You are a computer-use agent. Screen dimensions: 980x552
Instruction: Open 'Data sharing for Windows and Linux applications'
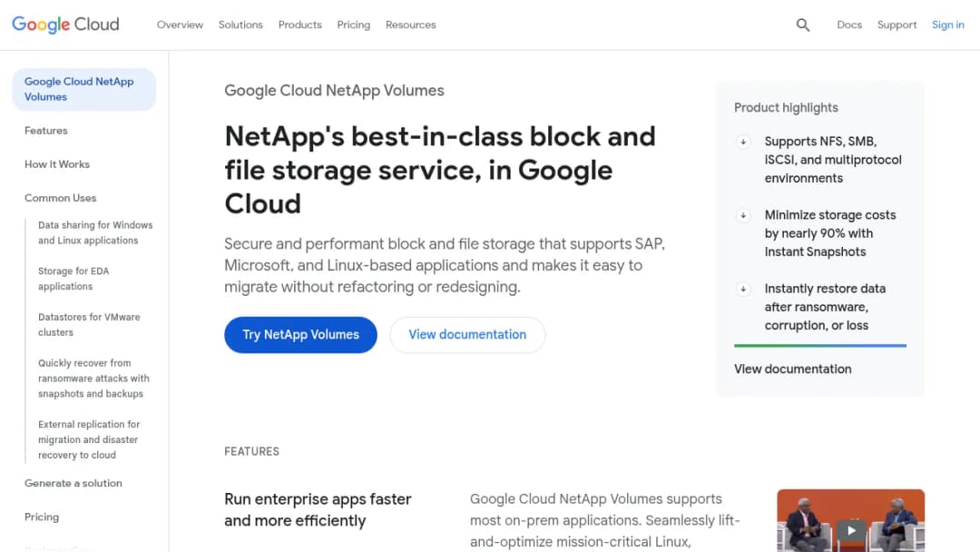[x=95, y=232]
